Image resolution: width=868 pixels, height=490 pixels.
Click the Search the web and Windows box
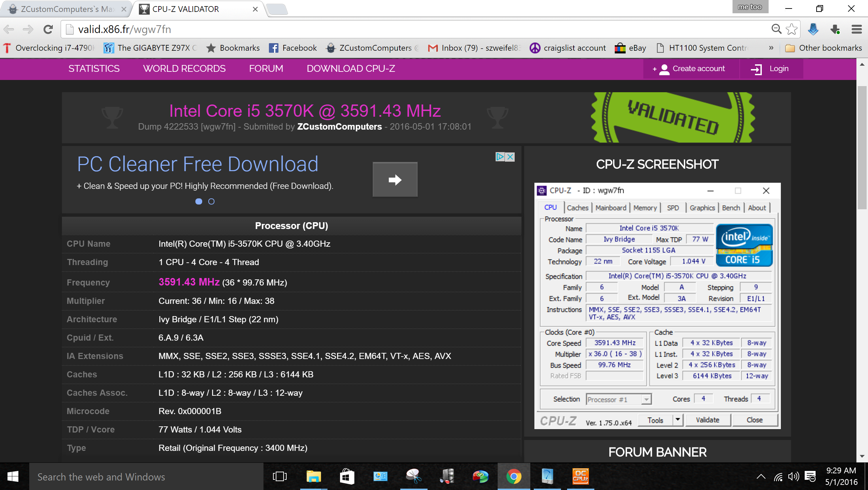[x=146, y=476]
